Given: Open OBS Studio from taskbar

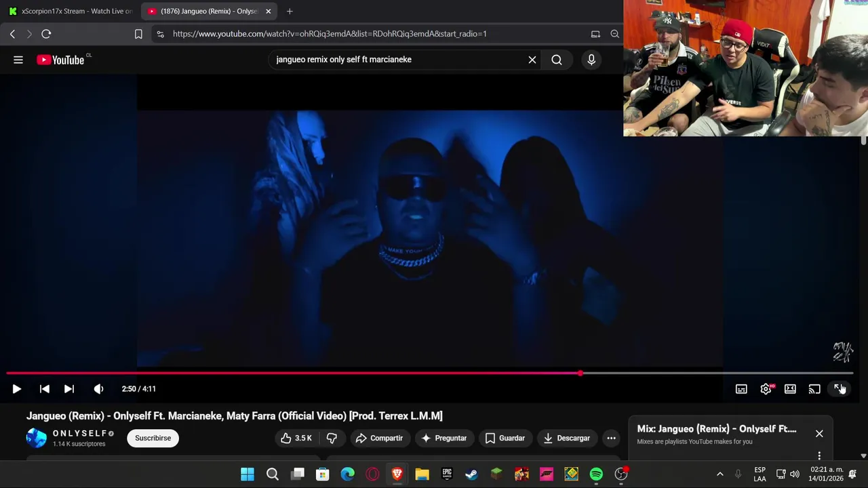Looking at the screenshot, I should coord(621,474).
